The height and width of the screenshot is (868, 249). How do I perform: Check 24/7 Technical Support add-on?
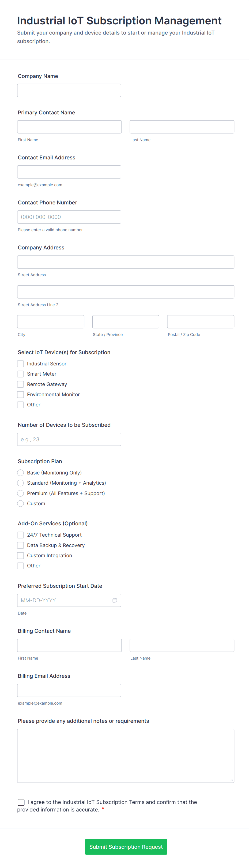21,535
